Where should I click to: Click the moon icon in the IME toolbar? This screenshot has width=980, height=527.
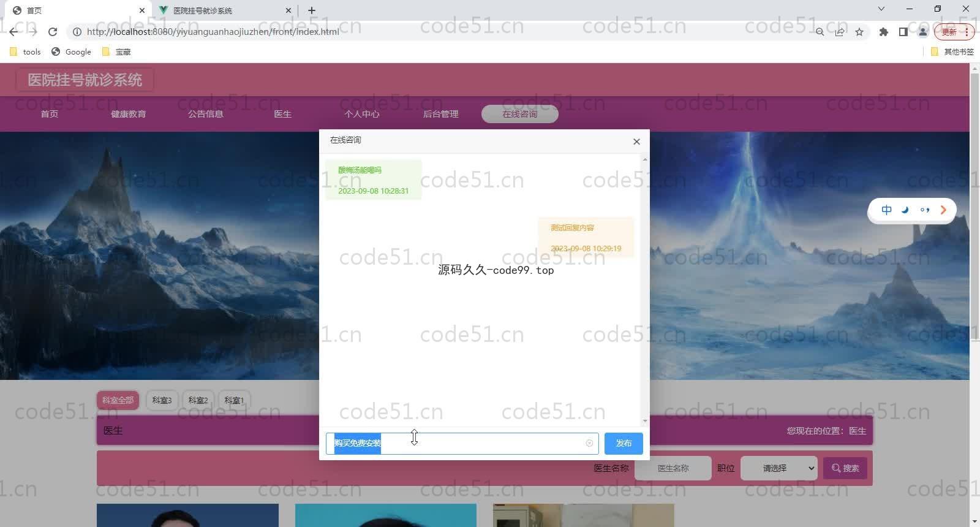click(905, 210)
